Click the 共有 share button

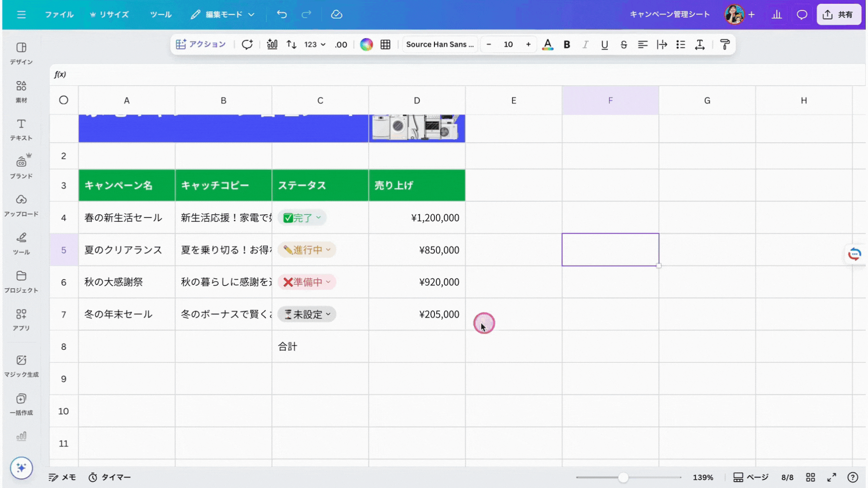tap(839, 14)
